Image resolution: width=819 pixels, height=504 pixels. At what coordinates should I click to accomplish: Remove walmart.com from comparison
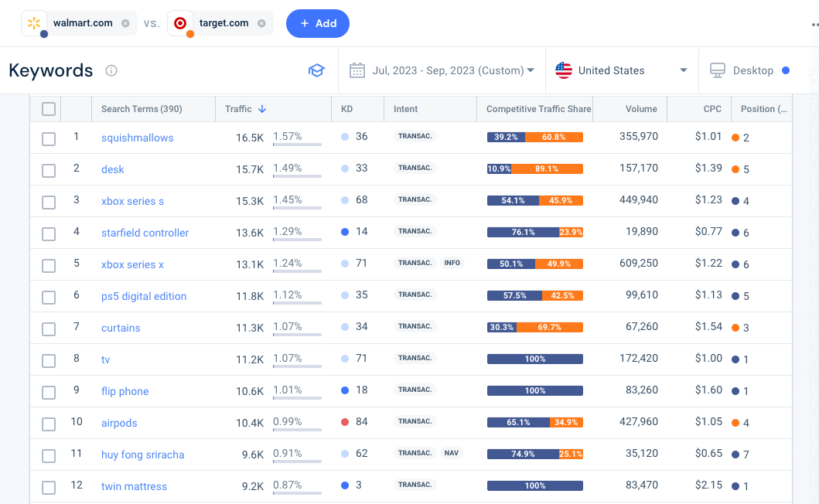125,23
